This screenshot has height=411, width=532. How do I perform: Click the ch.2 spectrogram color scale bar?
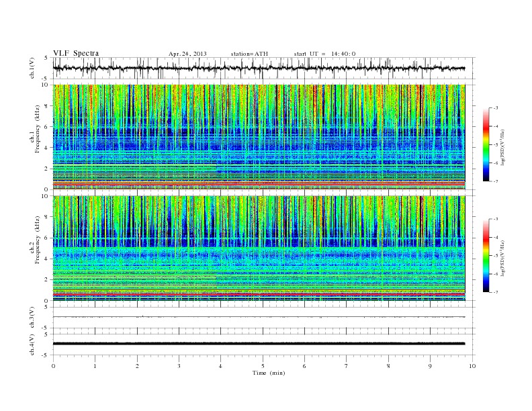click(x=486, y=255)
